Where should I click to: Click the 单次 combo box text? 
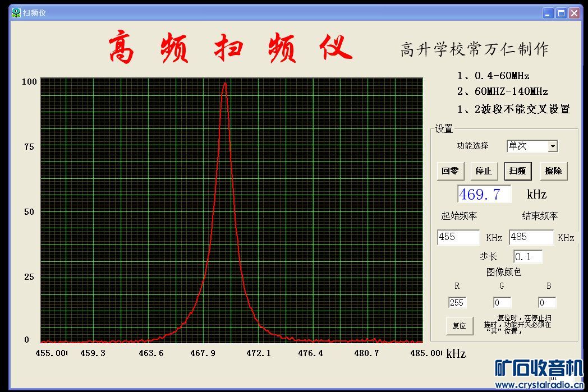(x=527, y=146)
